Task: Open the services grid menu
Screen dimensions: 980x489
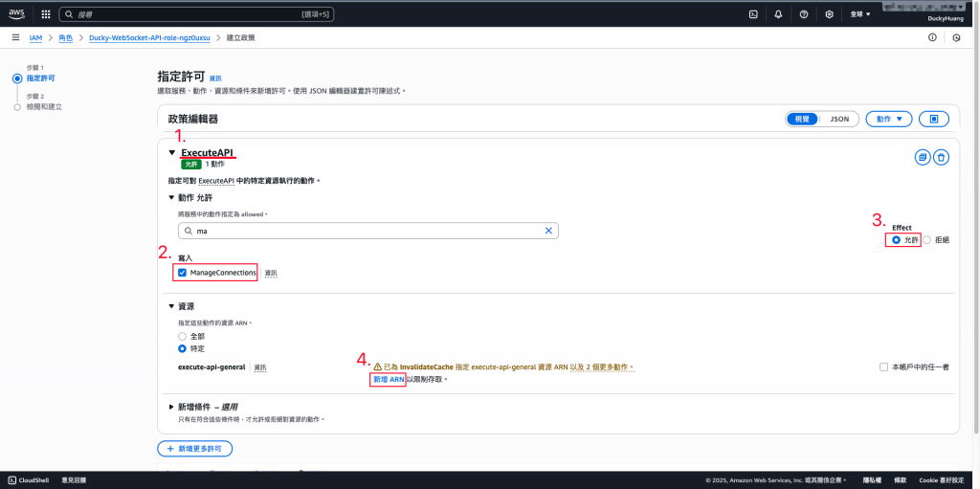Action: tap(46, 13)
